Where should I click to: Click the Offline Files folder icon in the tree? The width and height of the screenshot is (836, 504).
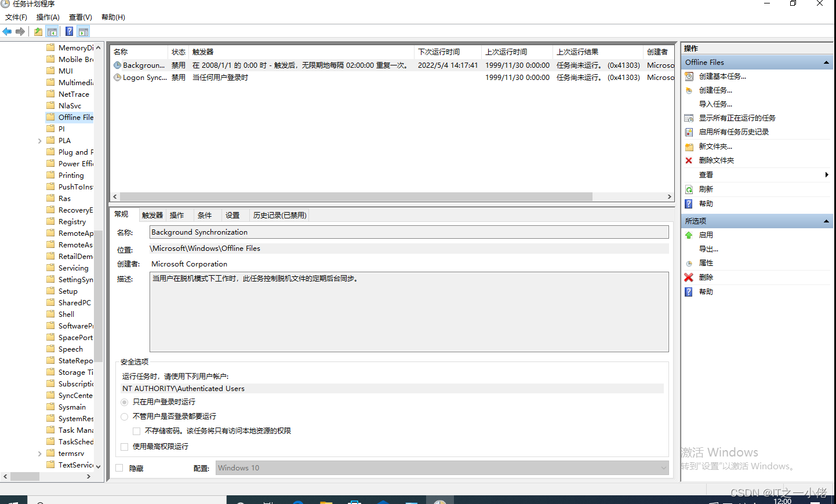click(50, 117)
